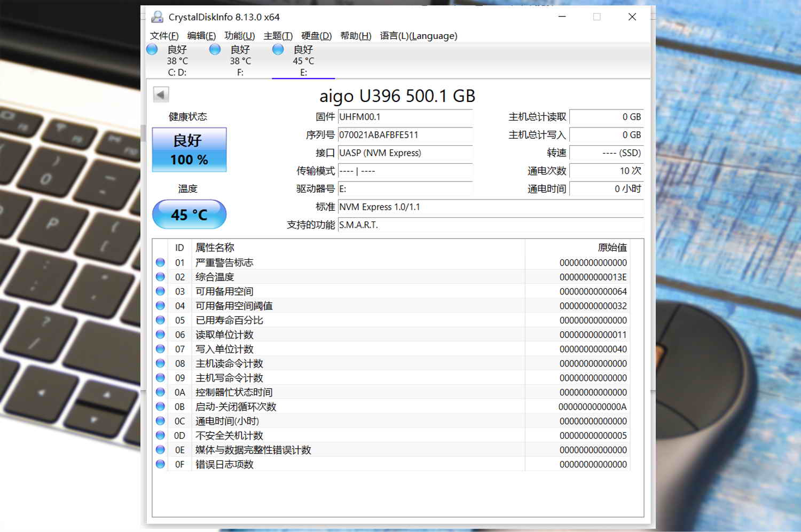Click status dot for attribute 06 读取单位计数
The height and width of the screenshot is (532, 801).
point(160,335)
